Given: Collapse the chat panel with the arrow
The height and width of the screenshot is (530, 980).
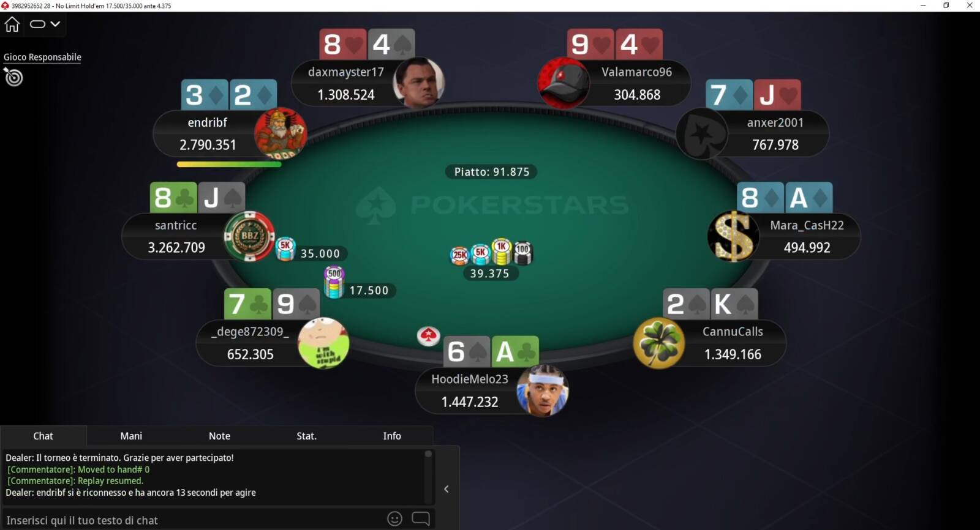Looking at the screenshot, I should (x=447, y=489).
